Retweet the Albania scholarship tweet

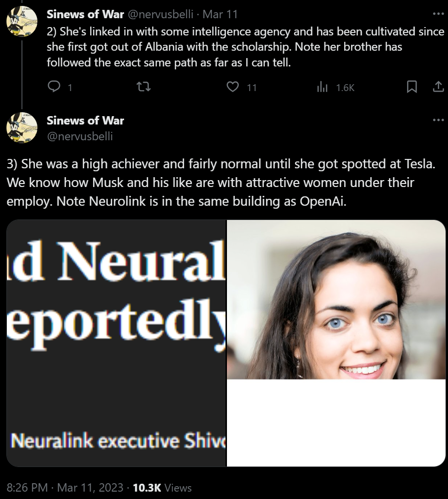(x=143, y=87)
